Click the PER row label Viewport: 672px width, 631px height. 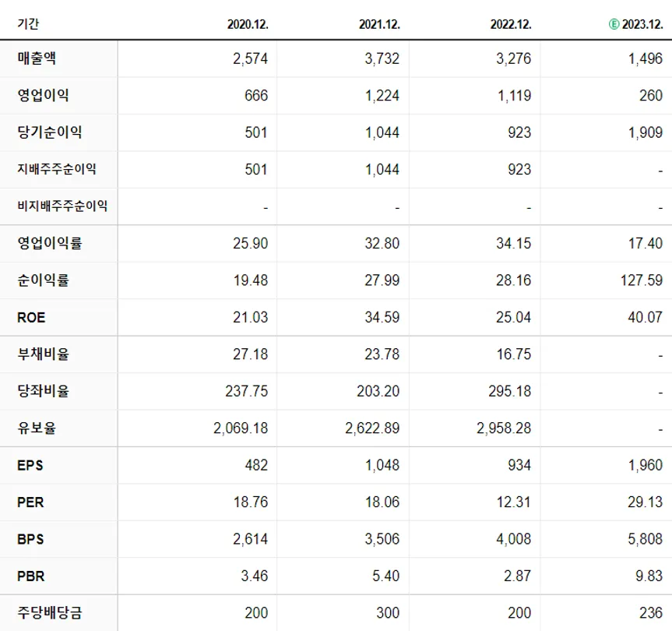pyautogui.click(x=30, y=502)
